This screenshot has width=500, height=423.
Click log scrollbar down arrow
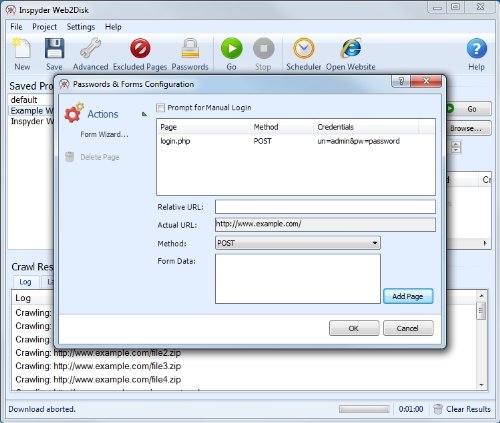(x=481, y=385)
